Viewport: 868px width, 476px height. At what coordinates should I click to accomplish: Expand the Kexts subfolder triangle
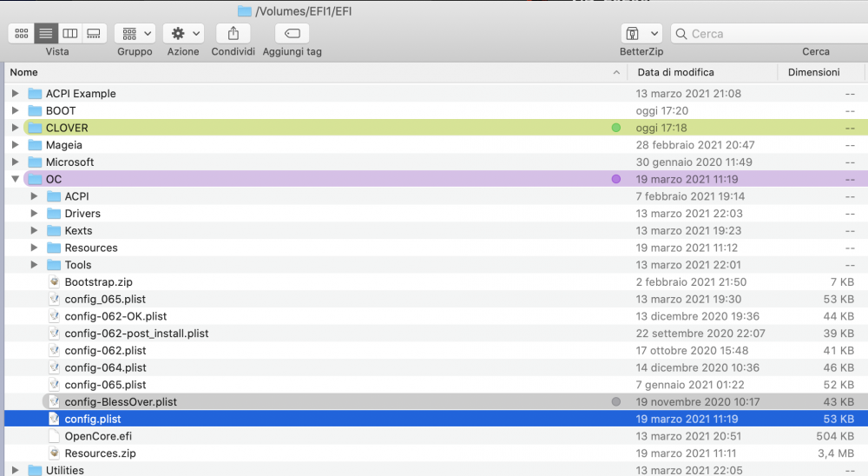pyautogui.click(x=35, y=231)
